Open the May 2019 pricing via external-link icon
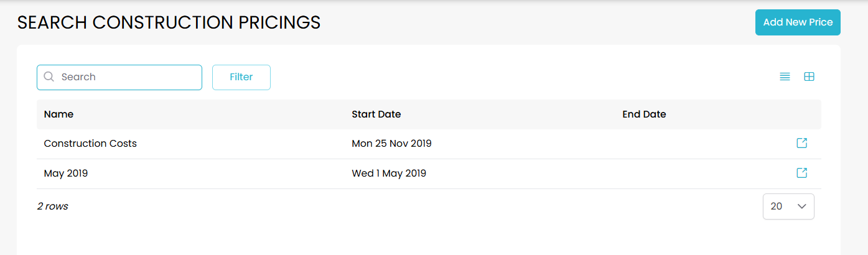The height and width of the screenshot is (255, 868). (802, 173)
